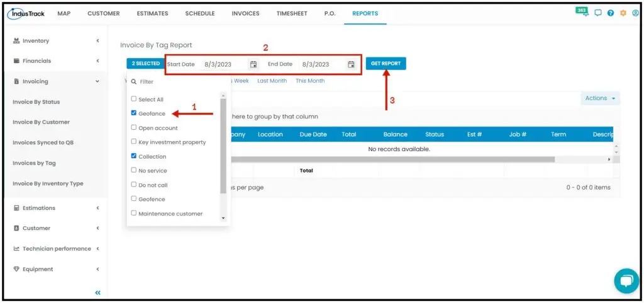Click the Inventory sidebar icon
The image size is (644, 303).
click(16, 41)
